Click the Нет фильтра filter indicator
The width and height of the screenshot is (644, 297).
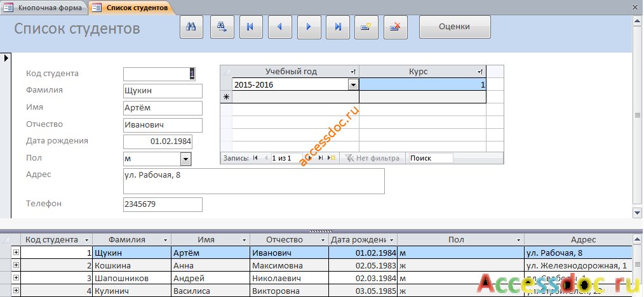(373, 158)
